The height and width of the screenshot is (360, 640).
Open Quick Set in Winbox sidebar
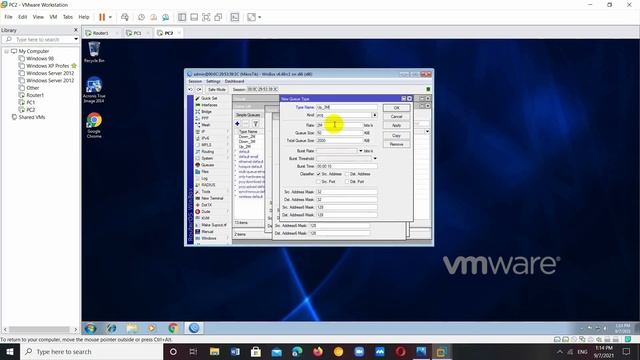pyautogui.click(x=209, y=98)
